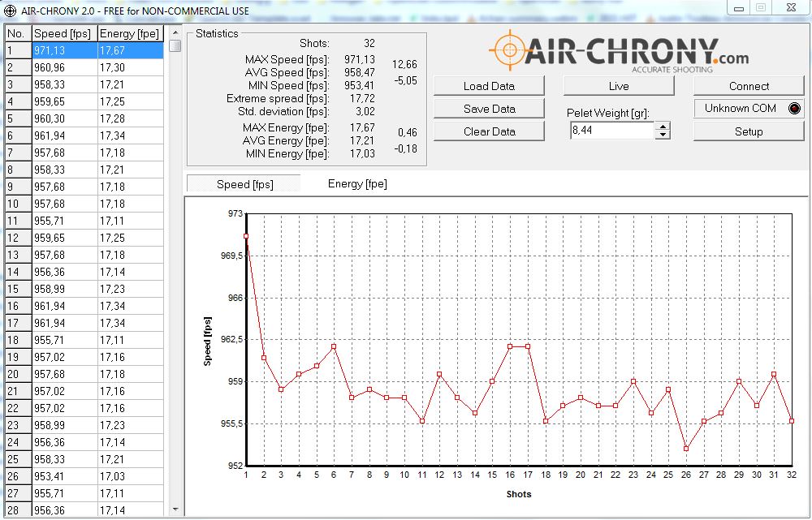Screen dimensions: 812x520
Task: Click the shot 6 data point on graph
Action: click(334, 346)
